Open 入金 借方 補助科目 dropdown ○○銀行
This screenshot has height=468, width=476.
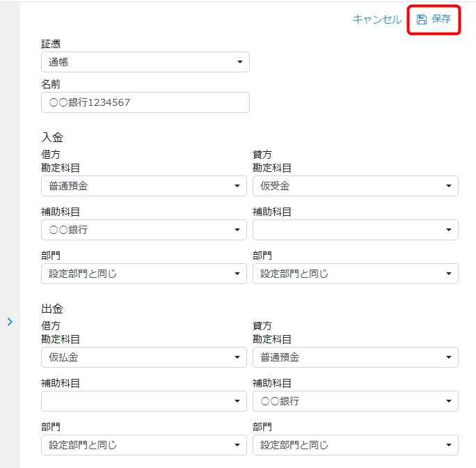tap(144, 230)
